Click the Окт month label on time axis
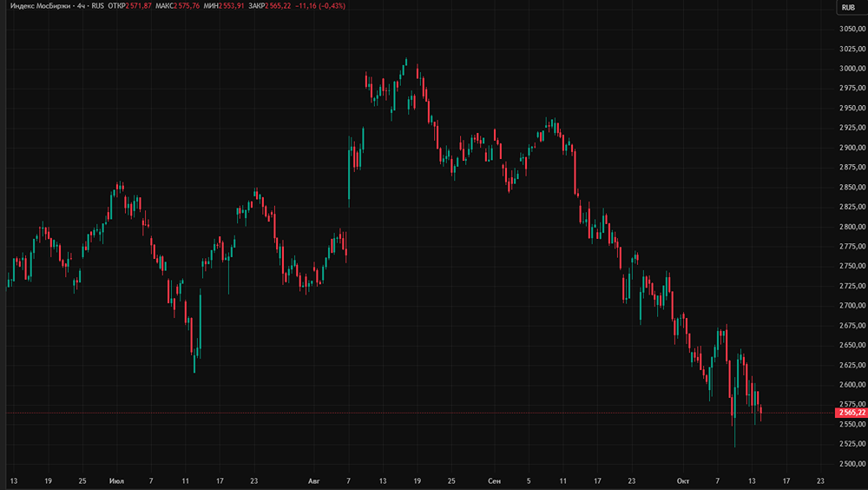The width and height of the screenshot is (868, 490). [x=683, y=481]
